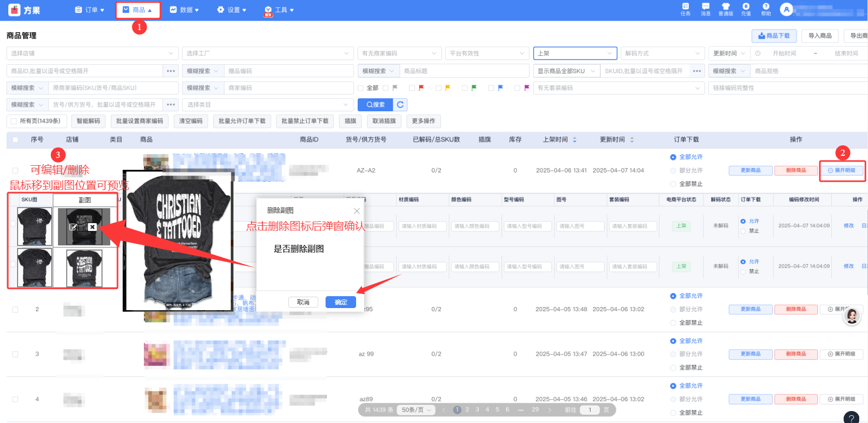Open the 选择类目 dropdown
Screen dimensions: 868x423
pyautogui.click(x=268, y=105)
